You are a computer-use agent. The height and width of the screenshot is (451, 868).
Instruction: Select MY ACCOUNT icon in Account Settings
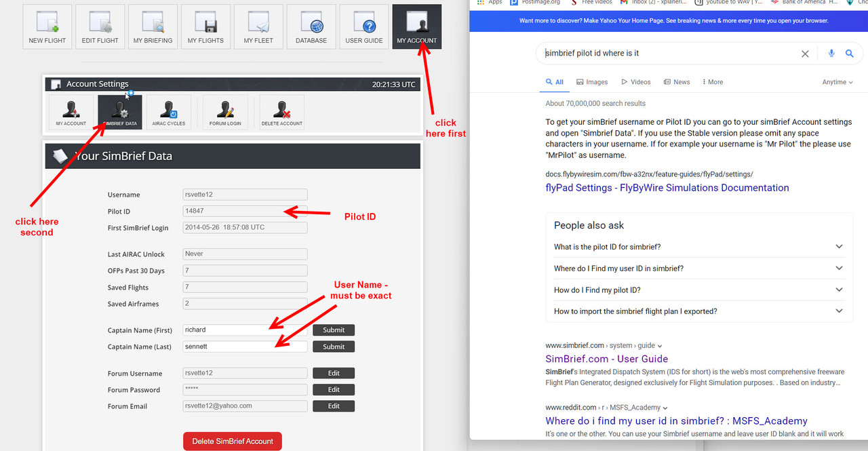[71, 112]
